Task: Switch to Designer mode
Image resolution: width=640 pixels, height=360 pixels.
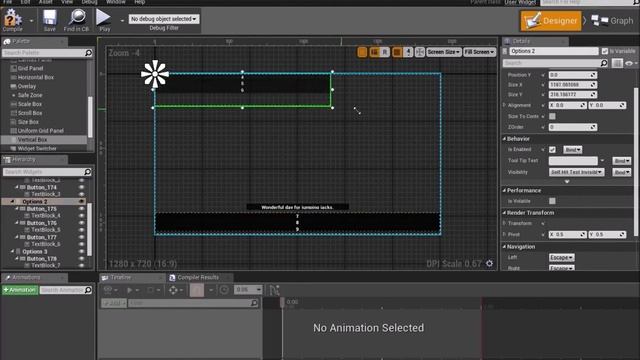Action: [551, 20]
